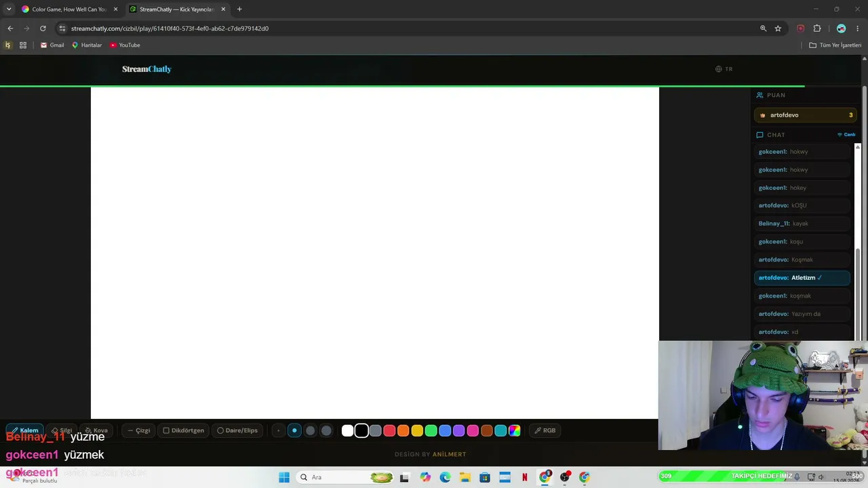Select the Kalem pencil tool

[25, 430]
